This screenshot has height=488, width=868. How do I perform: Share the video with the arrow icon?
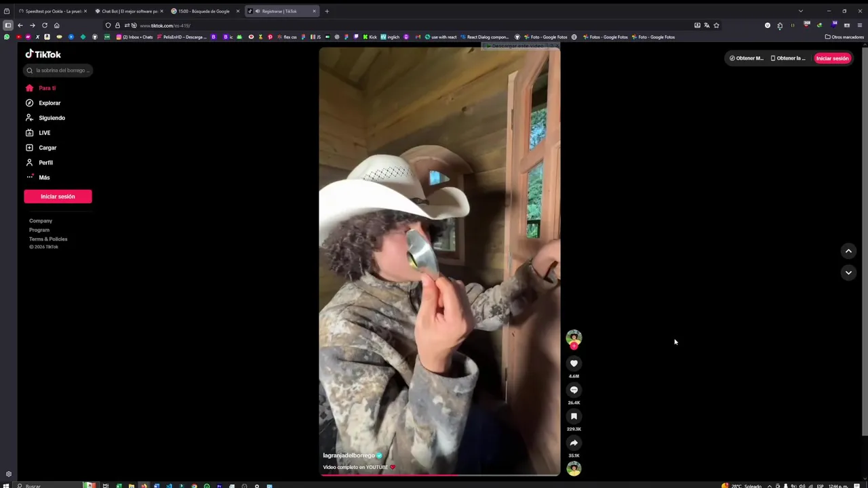[x=574, y=443]
